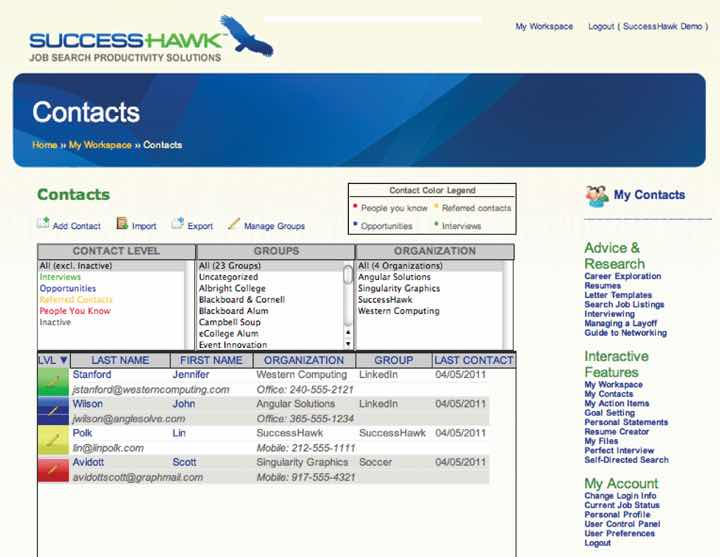This screenshot has width=720, height=557.
Task: Go to Home in the breadcrumb
Action: tap(44, 145)
